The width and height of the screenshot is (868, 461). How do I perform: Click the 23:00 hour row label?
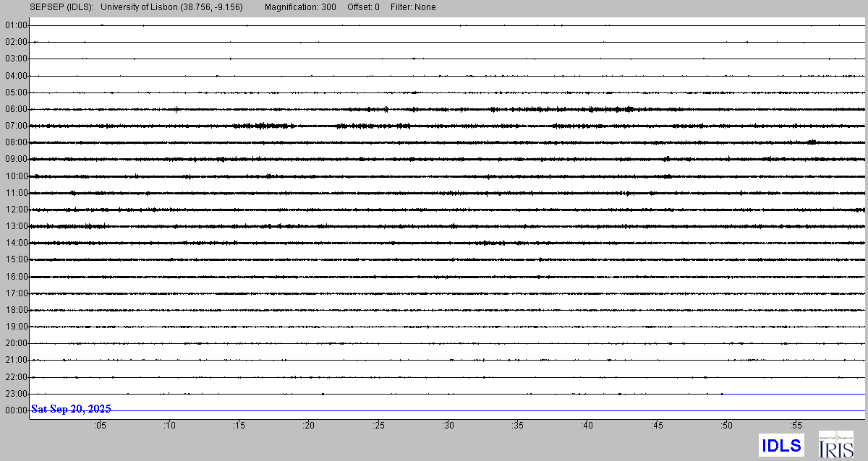click(x=16, y=394)
